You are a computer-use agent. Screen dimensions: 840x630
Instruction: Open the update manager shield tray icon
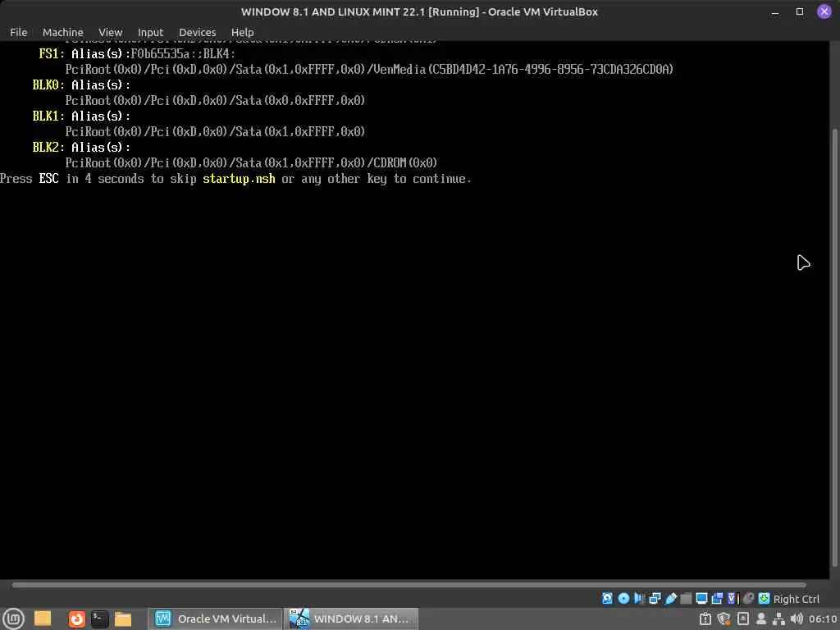coord(724,619)
